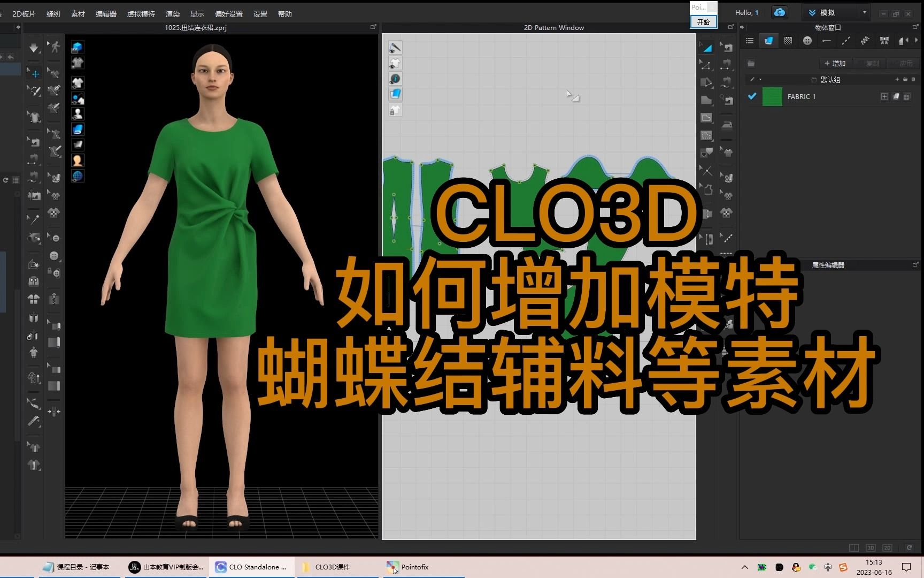Select the fabric icon in the object window toolbar

coord(769,41)
